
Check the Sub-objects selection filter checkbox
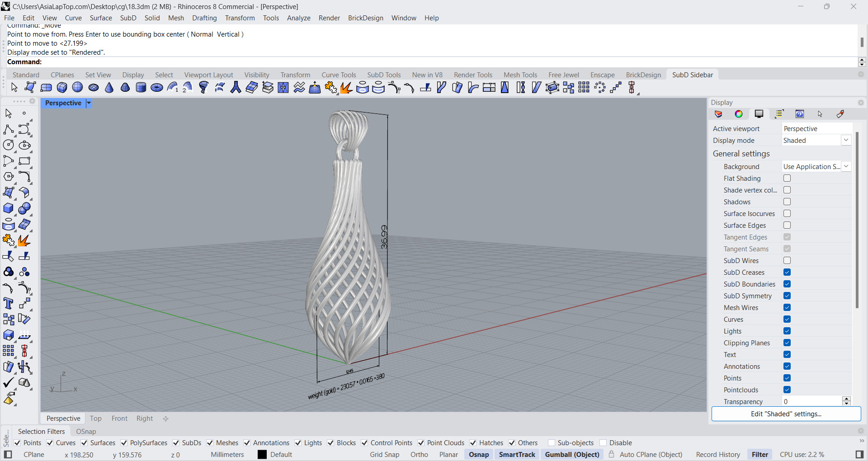click(552, 443)
